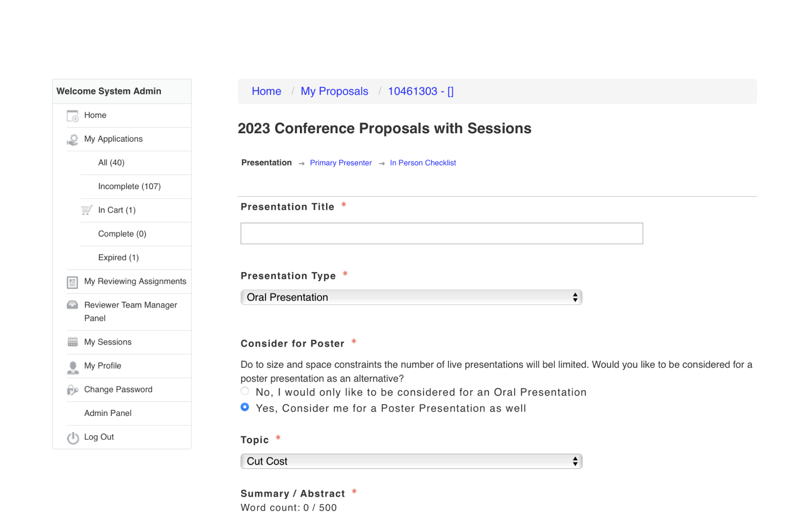Go to the Primary Presenter step

[341, 163]
